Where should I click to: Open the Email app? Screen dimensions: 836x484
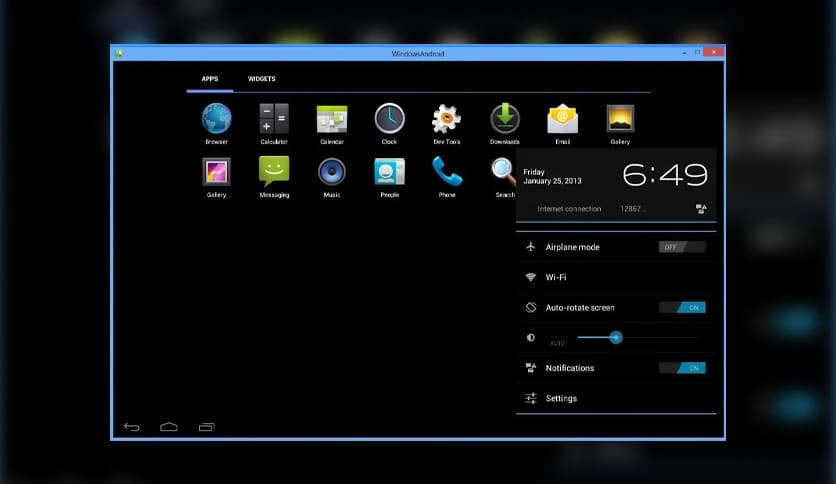562,119
